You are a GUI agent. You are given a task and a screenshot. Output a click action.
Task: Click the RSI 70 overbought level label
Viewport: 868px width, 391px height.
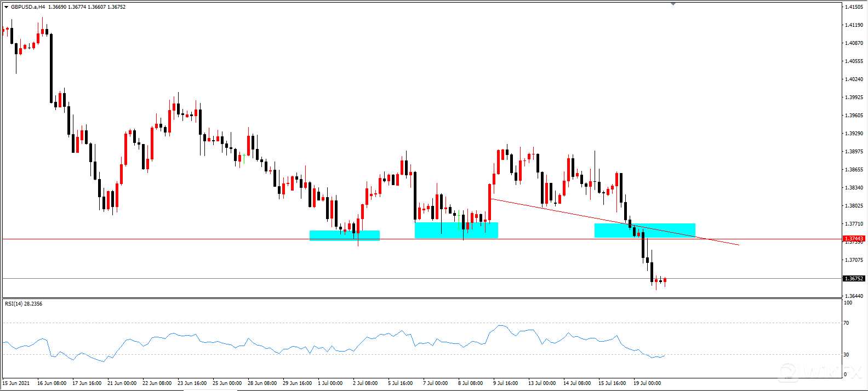(846, 323)
